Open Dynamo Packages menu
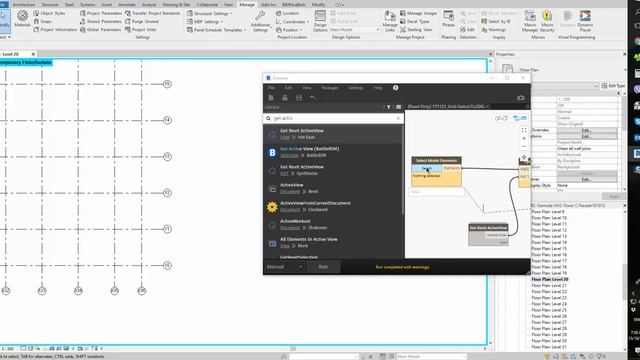Viewport: 640px width, 360px height. pos(329,88)
